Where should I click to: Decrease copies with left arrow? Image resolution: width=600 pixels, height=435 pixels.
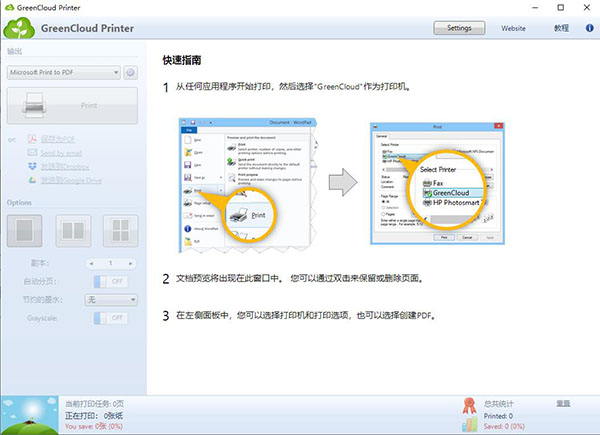[x=91, y=263]
